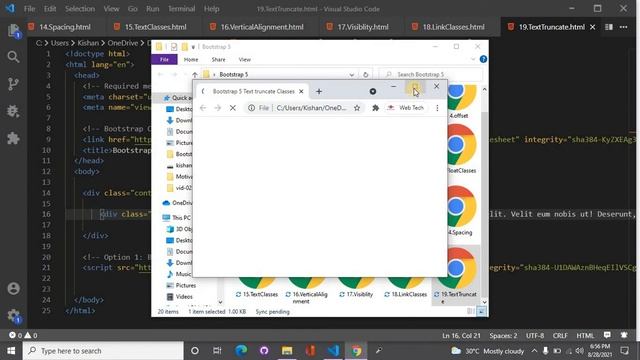Image resolution: width=640 pixels, height=360 pixels.
Task: Open editor More Actions ellipsis
Action: pos(623,27)
